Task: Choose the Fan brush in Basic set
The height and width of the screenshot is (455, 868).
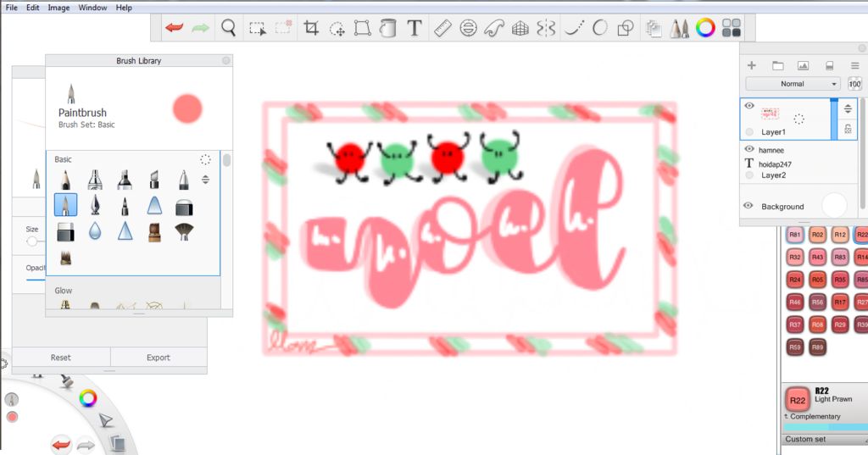Action: 184,231
